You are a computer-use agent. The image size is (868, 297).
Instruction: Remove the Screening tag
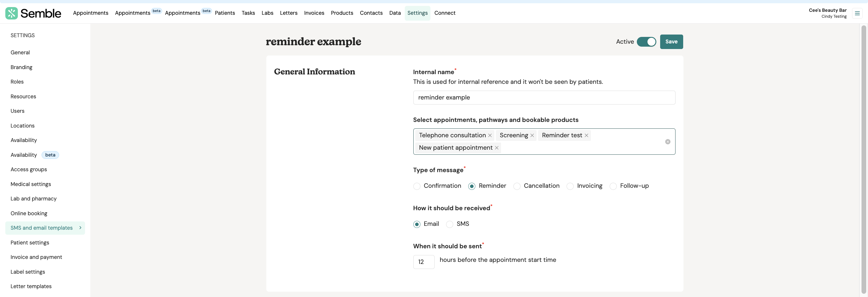pos(532,136)
